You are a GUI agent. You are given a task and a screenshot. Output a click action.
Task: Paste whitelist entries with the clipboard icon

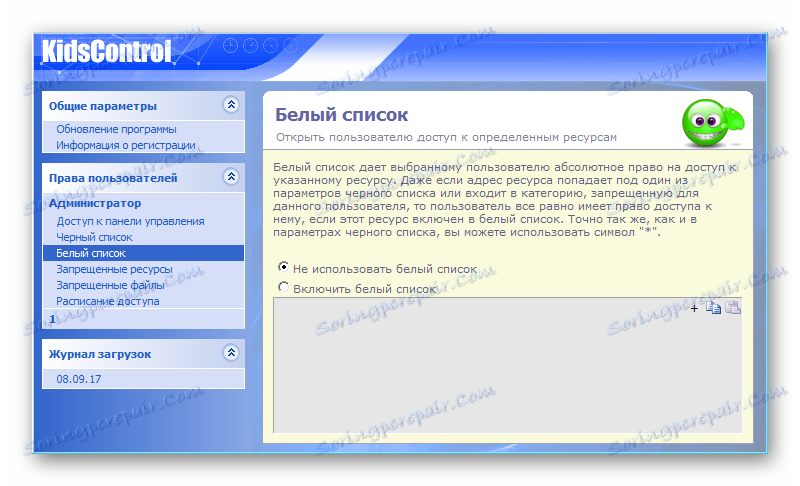[733, 307]
